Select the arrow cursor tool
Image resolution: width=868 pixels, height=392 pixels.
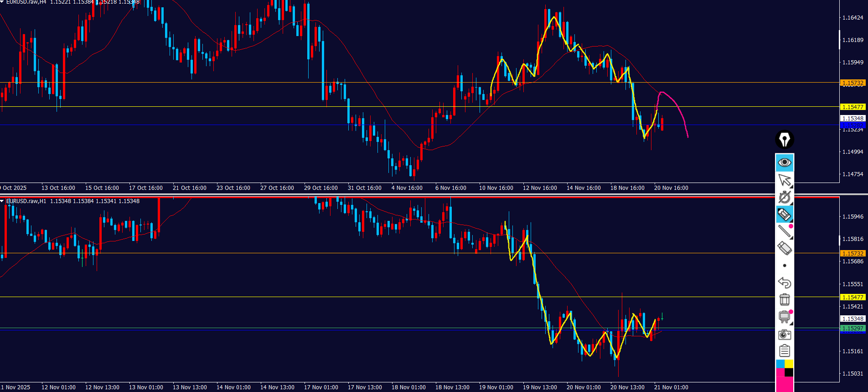point(785,180)
